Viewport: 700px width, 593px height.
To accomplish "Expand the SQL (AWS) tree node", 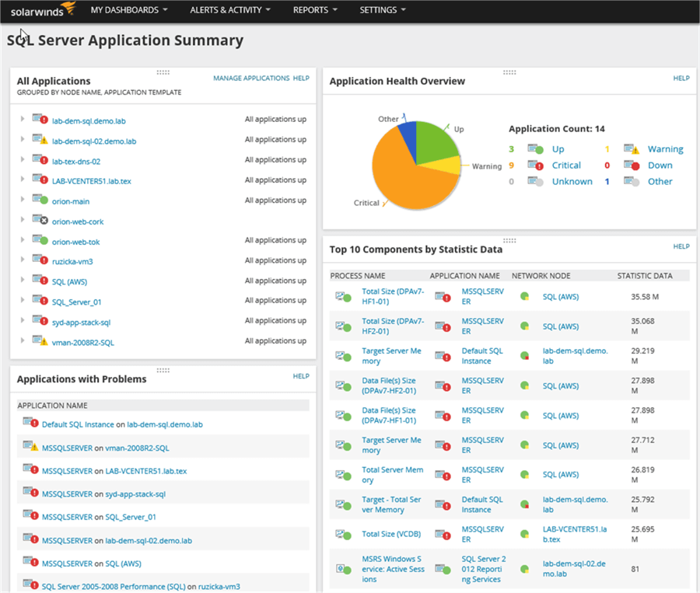I will (x=23, y=280).
